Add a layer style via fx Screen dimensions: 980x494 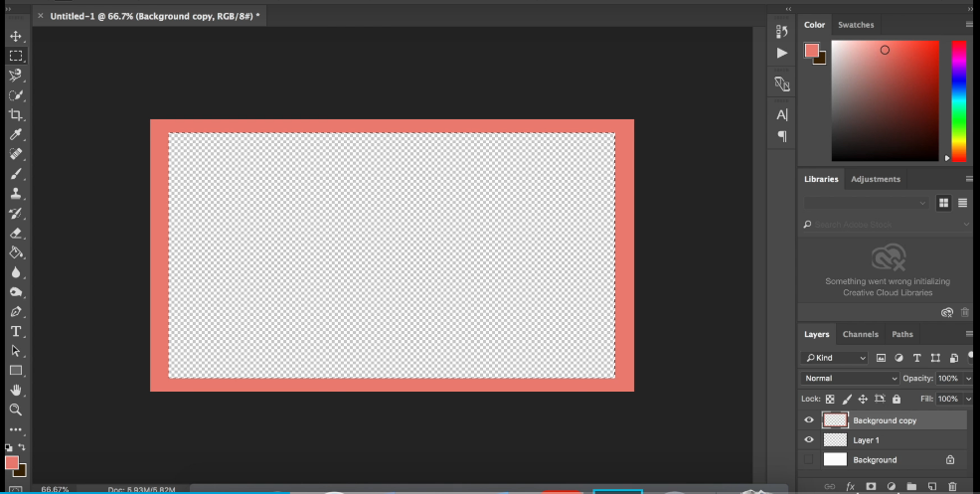(x=850, y=486)
